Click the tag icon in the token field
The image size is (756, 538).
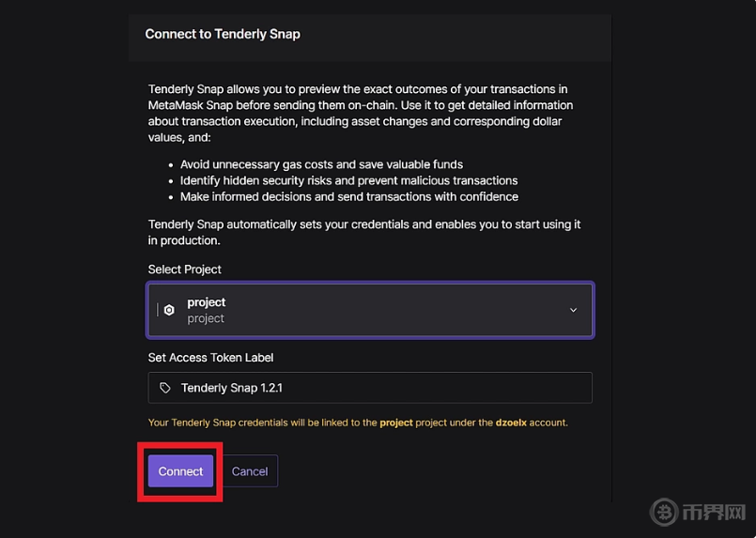[x=165, y=388]
